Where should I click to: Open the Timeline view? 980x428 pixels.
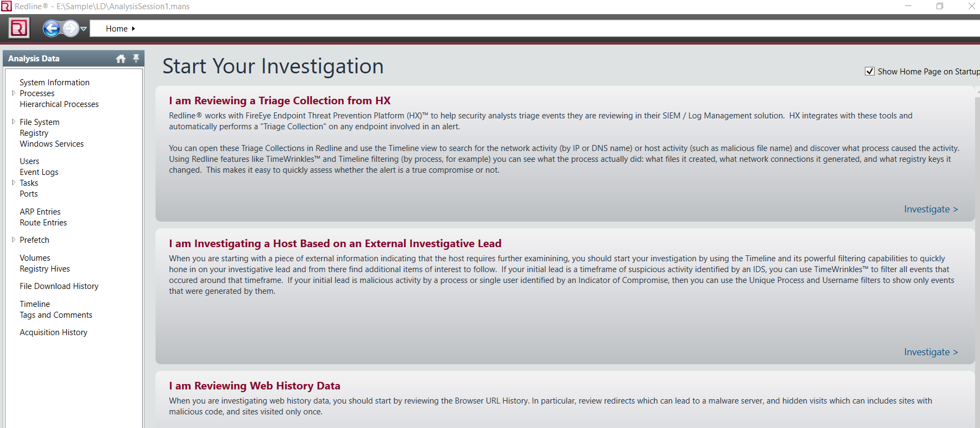pos(35,304)
